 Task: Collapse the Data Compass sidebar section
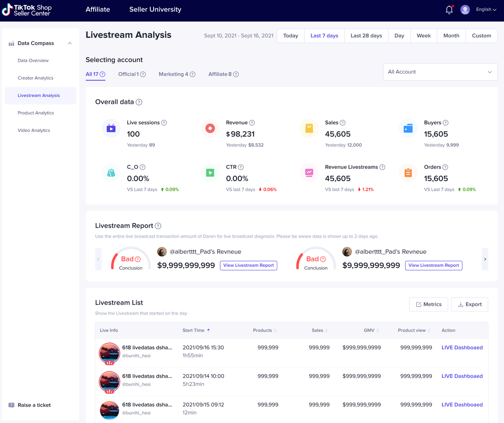point(70,43)
